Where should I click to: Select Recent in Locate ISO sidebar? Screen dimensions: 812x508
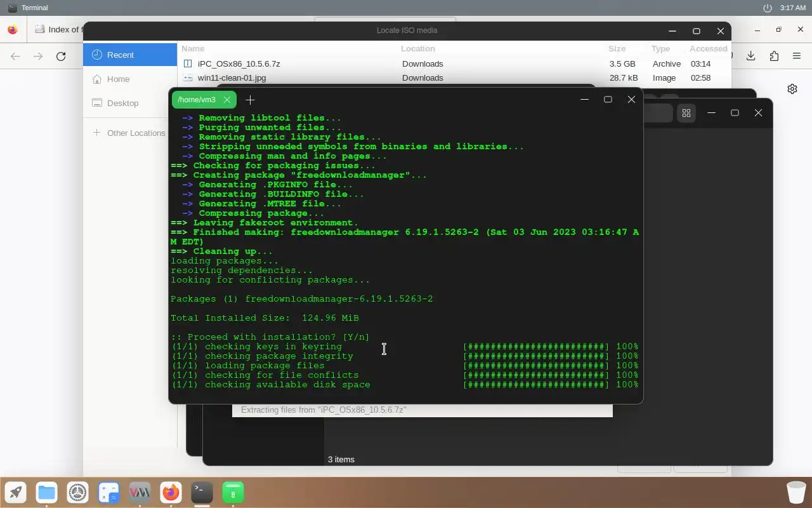(x=130, y=55)
